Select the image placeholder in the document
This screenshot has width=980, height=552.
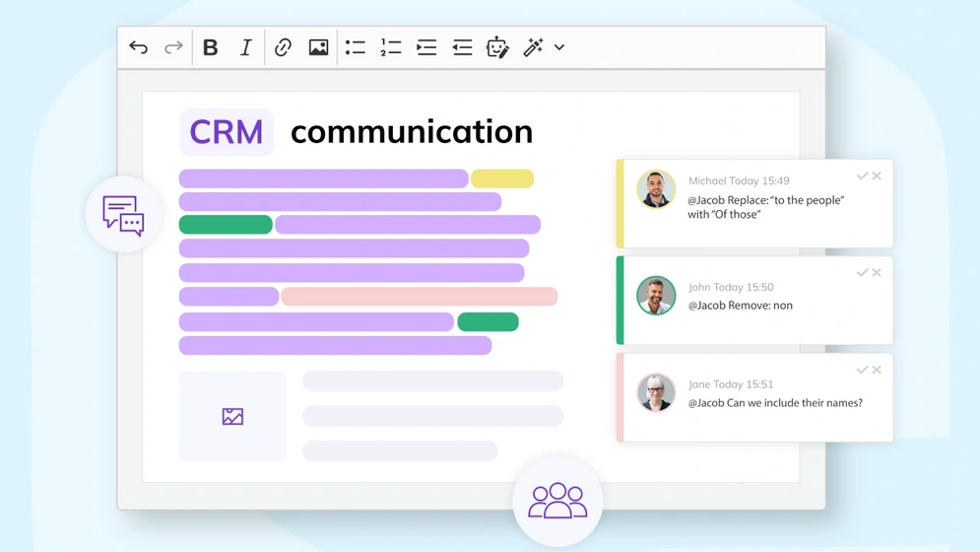click(232, 416)
